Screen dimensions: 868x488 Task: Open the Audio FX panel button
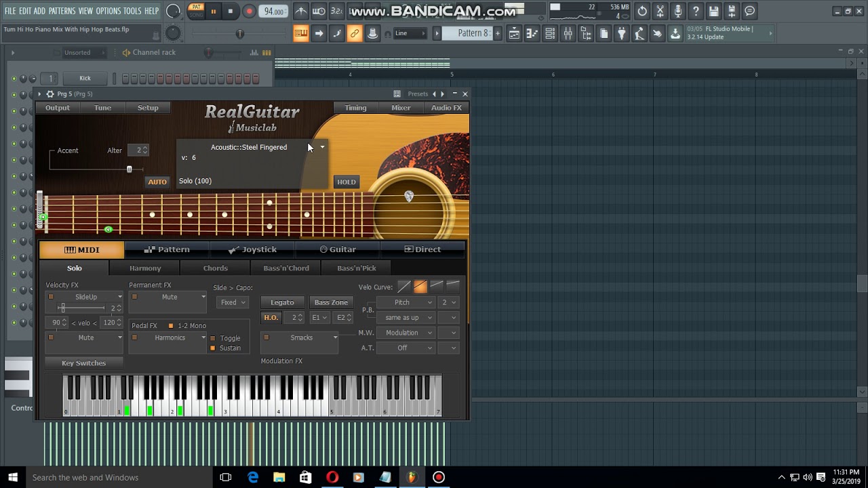coord(446,108)
